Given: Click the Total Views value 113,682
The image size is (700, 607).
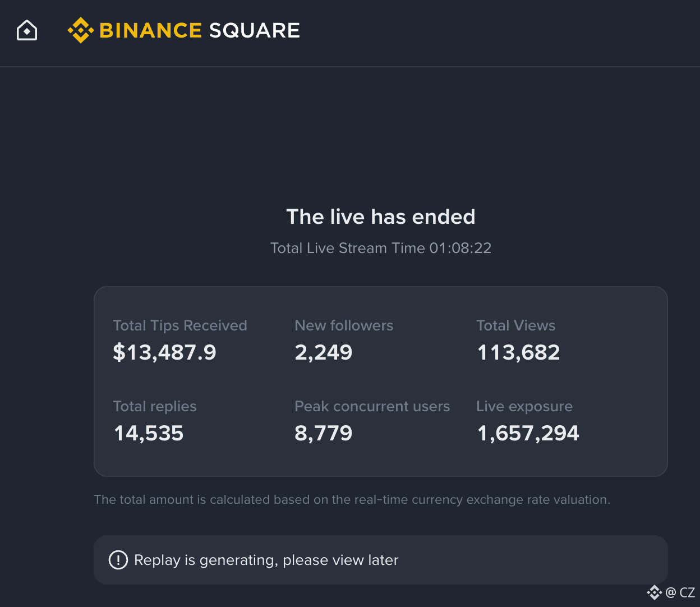Looking at the screenshot, I should point(518,352).
